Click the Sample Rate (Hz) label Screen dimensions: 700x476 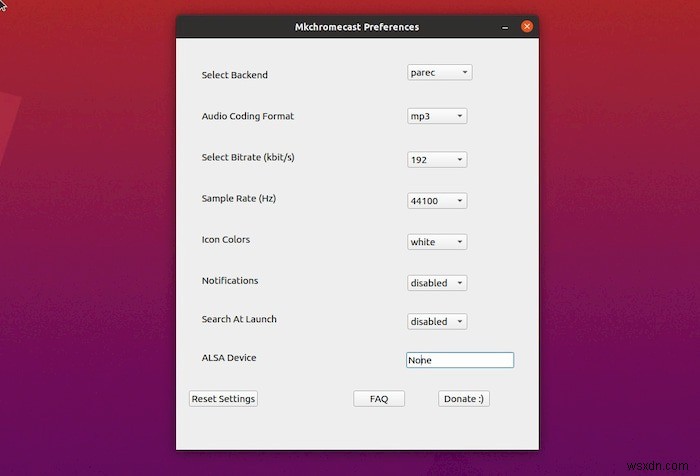239,198
